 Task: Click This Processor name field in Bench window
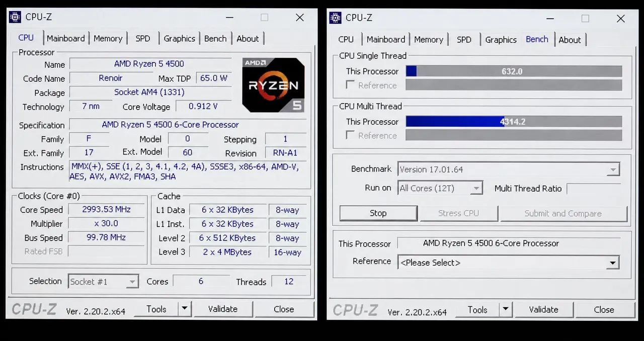[508, 243]
